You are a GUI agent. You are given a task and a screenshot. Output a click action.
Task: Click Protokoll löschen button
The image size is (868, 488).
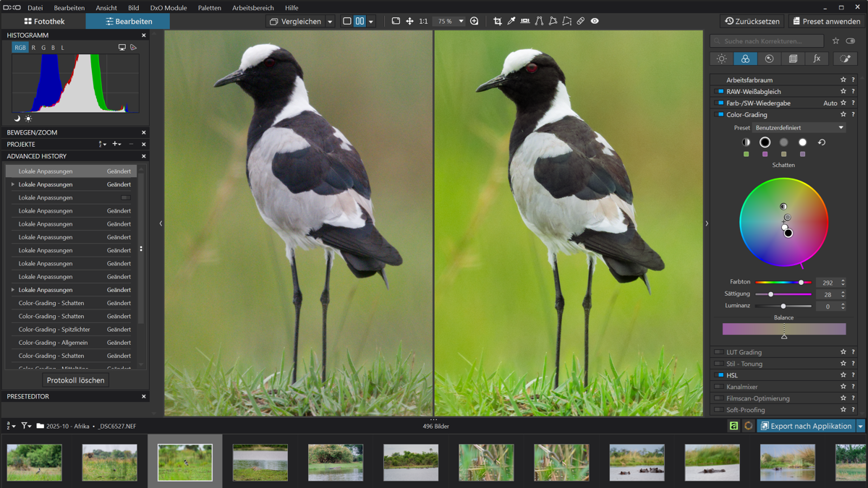75,380
